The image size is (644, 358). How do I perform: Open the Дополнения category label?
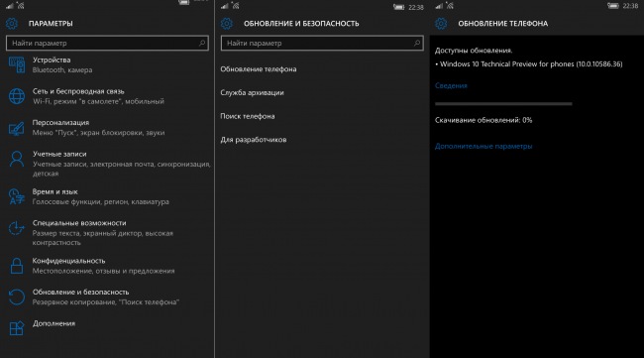(54, 323)
